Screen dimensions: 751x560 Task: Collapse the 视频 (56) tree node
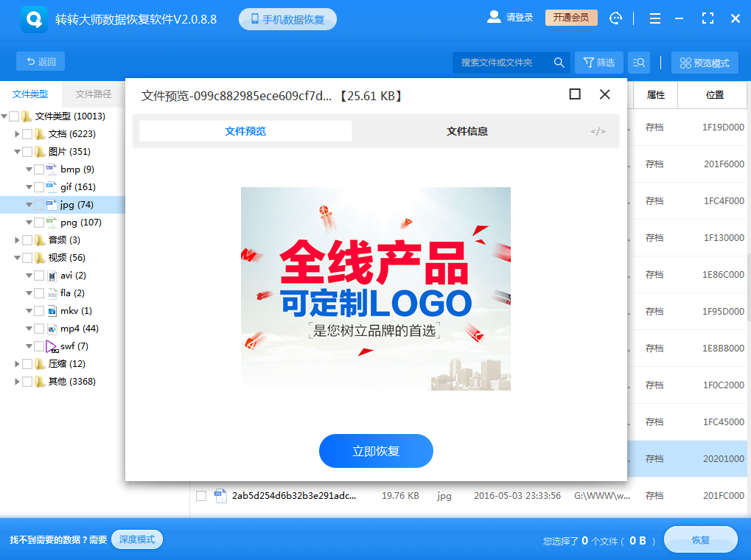[x=18, y=258]
